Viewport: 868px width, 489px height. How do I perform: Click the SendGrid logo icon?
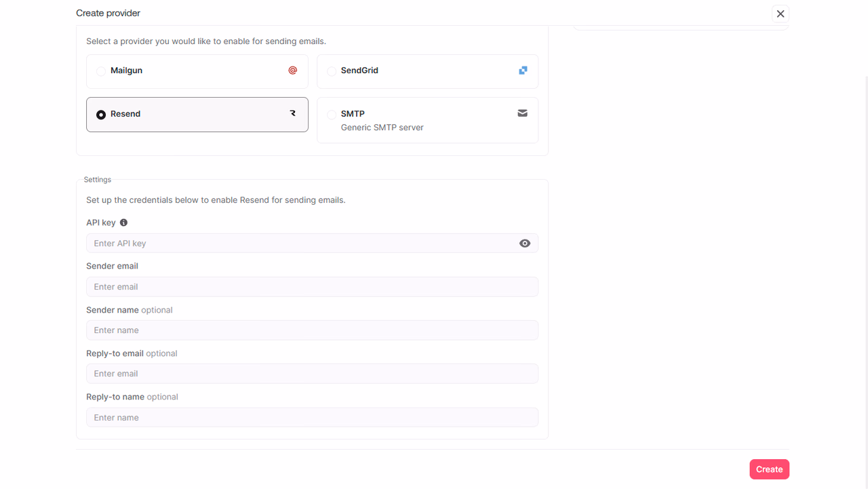tap(523, 71)
